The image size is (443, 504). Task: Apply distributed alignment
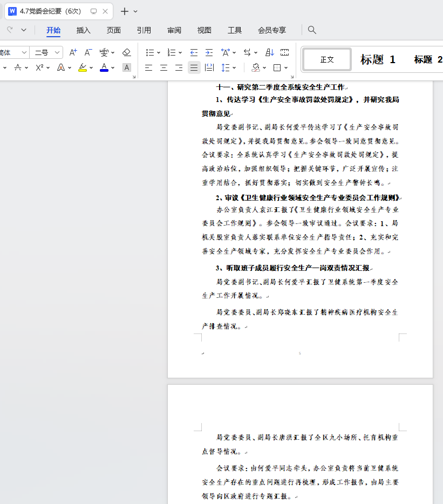click(209, 68)
